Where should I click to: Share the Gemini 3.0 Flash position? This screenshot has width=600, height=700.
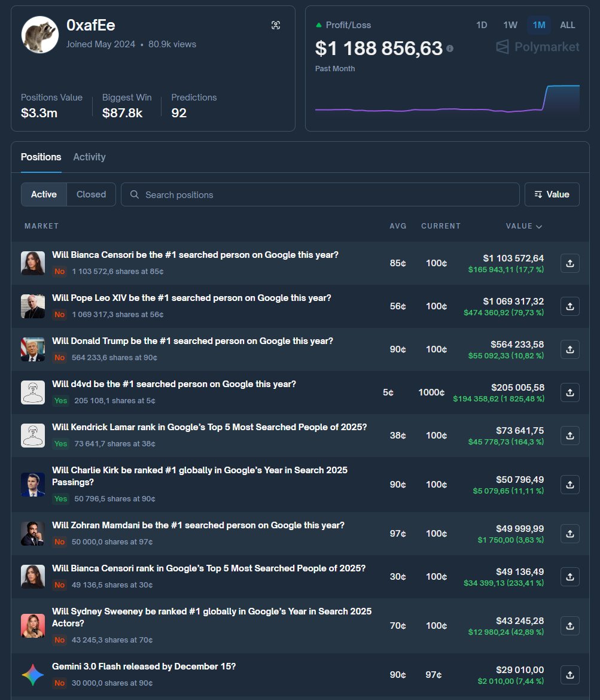point(570,675)
